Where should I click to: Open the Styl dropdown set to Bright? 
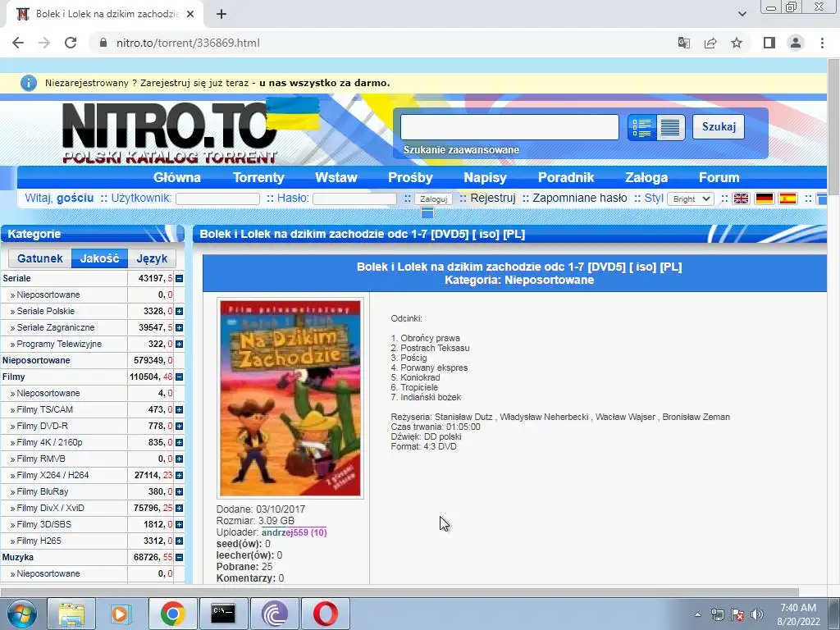pyautogui.click(x=691, y=199)
